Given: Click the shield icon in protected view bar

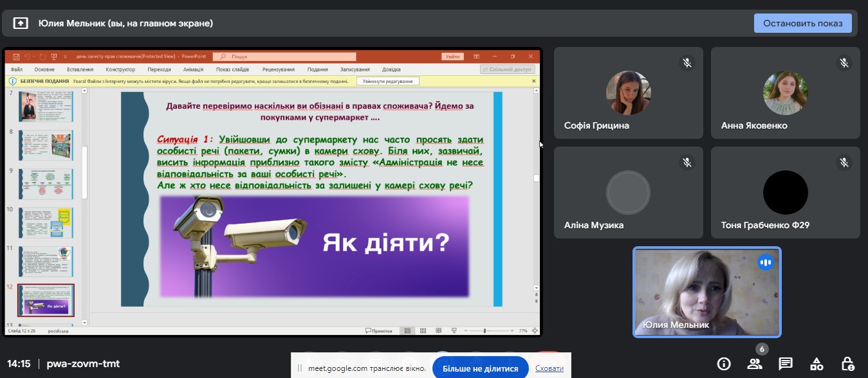Looking at the screenshot, I should pos(12,82).
